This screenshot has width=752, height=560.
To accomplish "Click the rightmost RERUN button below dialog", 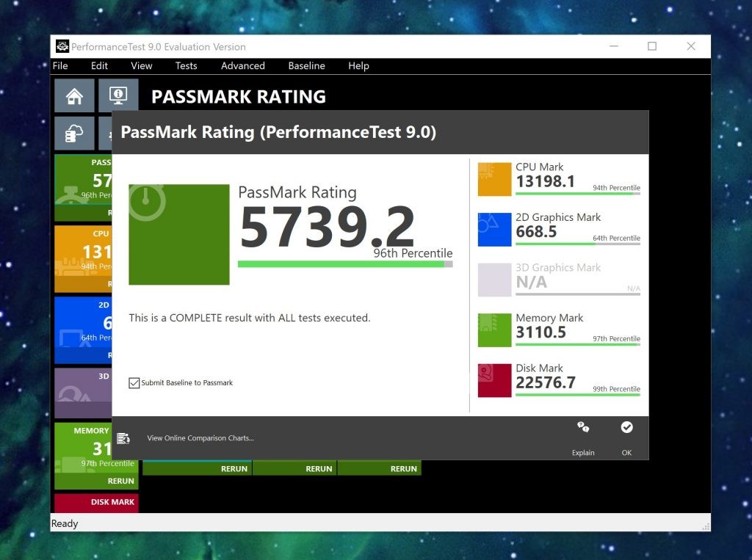I will click(403, 468).
